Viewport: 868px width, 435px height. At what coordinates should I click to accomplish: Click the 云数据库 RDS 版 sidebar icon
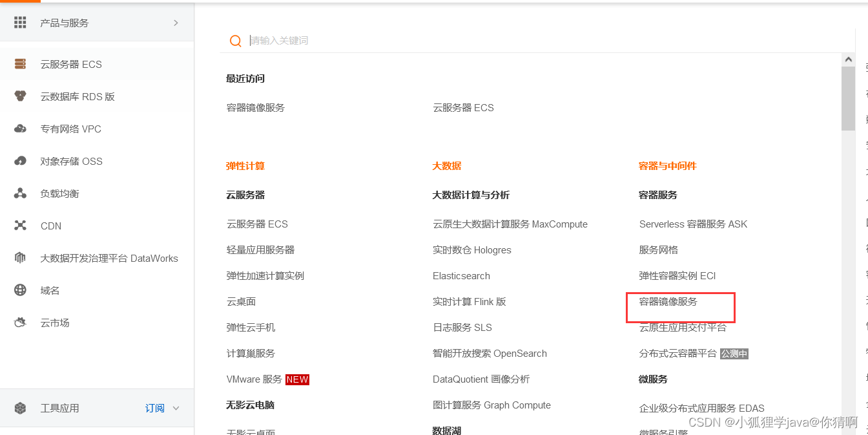(x=20, y=96)
